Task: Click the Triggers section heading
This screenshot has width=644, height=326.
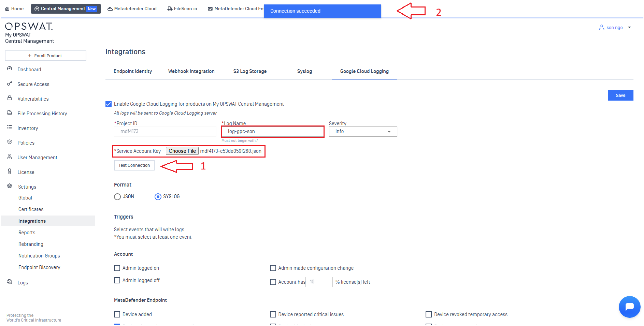Action: point(124,217)
